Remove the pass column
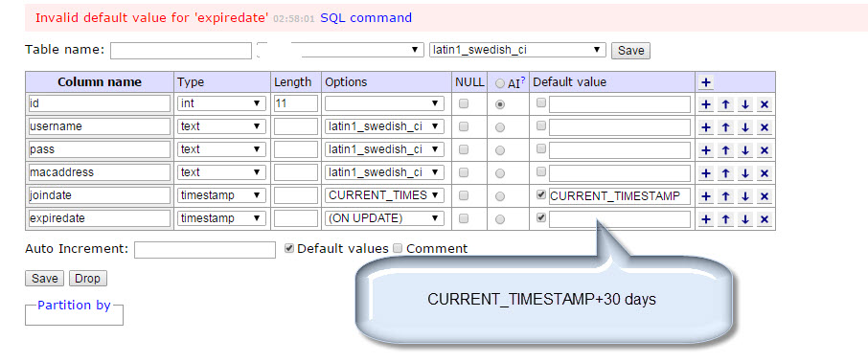 (765, 150)
